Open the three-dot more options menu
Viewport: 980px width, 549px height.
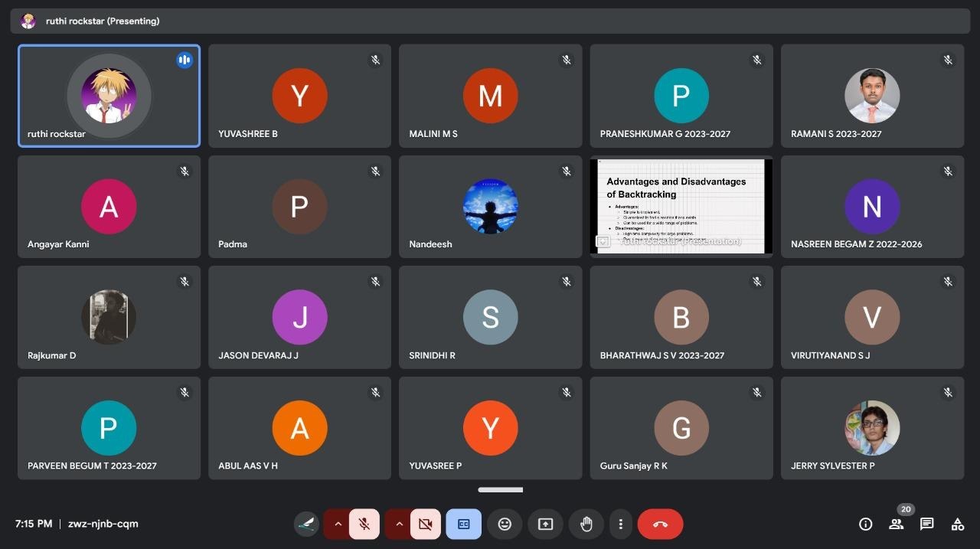(x=620, y=524)
